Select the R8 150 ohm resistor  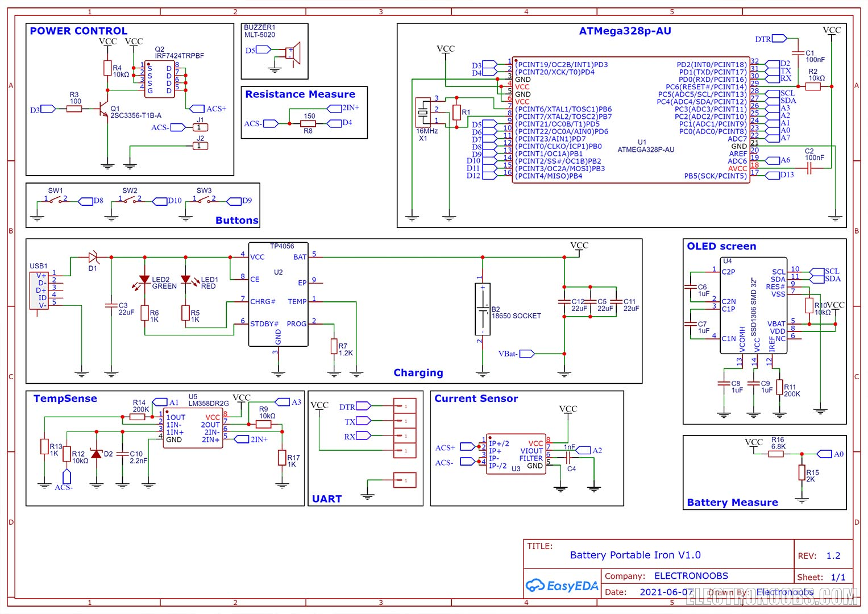308,123
